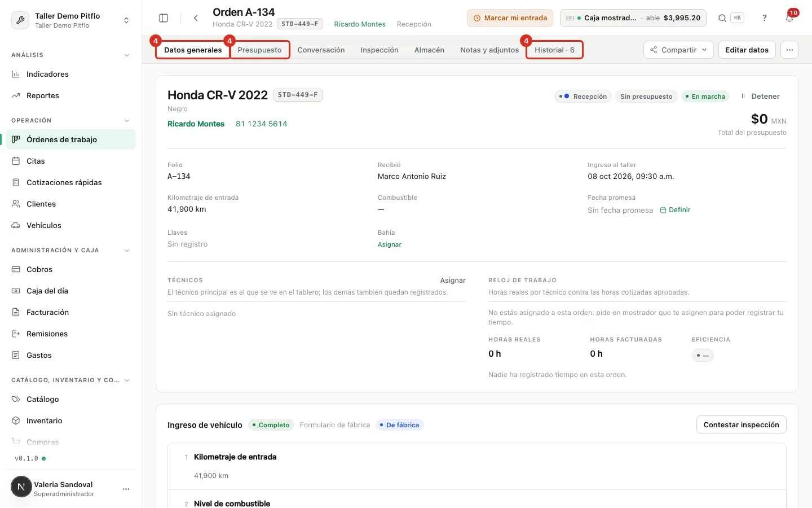Open the Compartir dropdown
Screen dimensions: 812x508
(x=678, y=50)
